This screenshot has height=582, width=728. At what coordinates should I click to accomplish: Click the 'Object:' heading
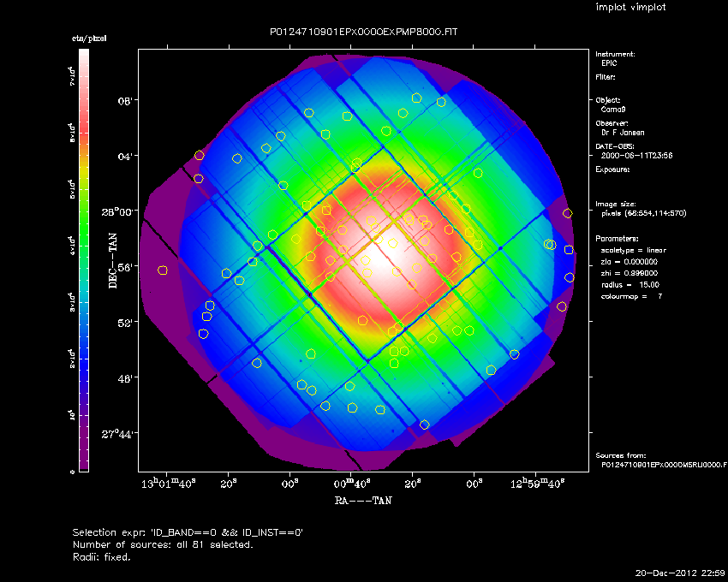[608, 100]
